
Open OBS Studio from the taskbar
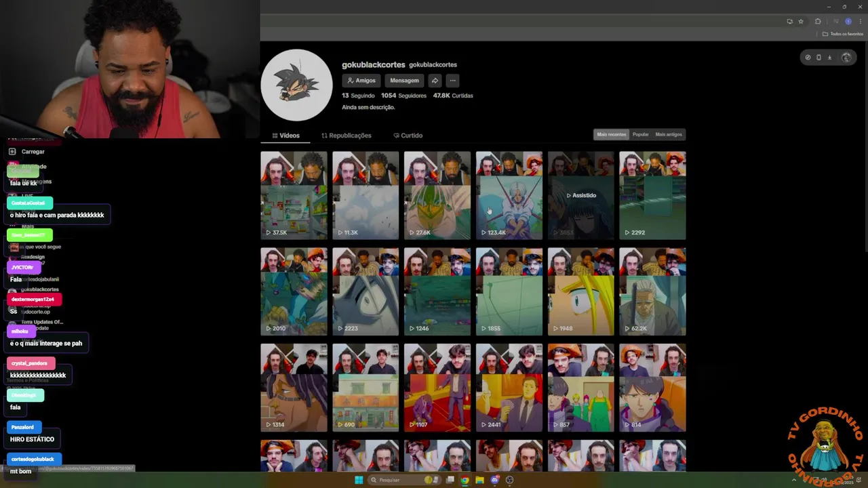[x=509, y=480]
